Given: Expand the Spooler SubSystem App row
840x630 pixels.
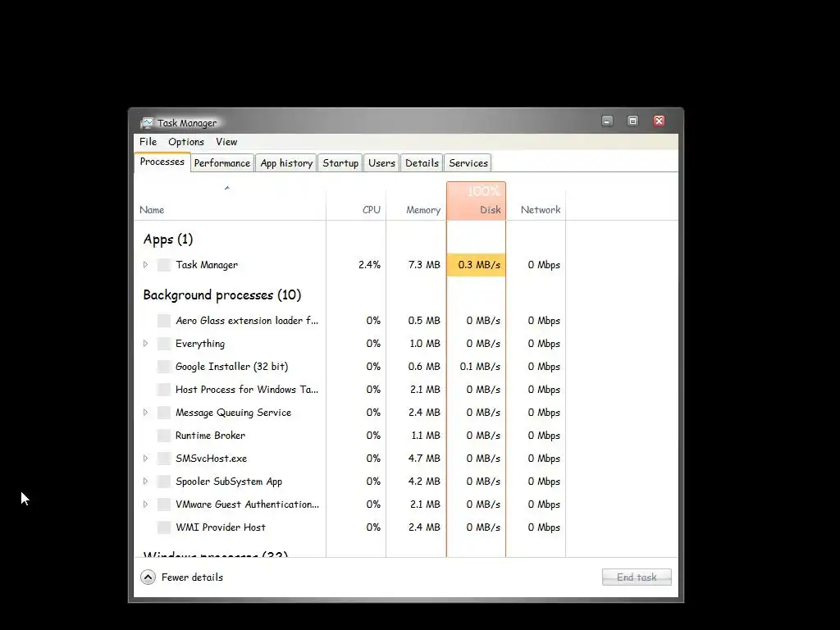Looking at the screenshot, I should click(145, 481).
